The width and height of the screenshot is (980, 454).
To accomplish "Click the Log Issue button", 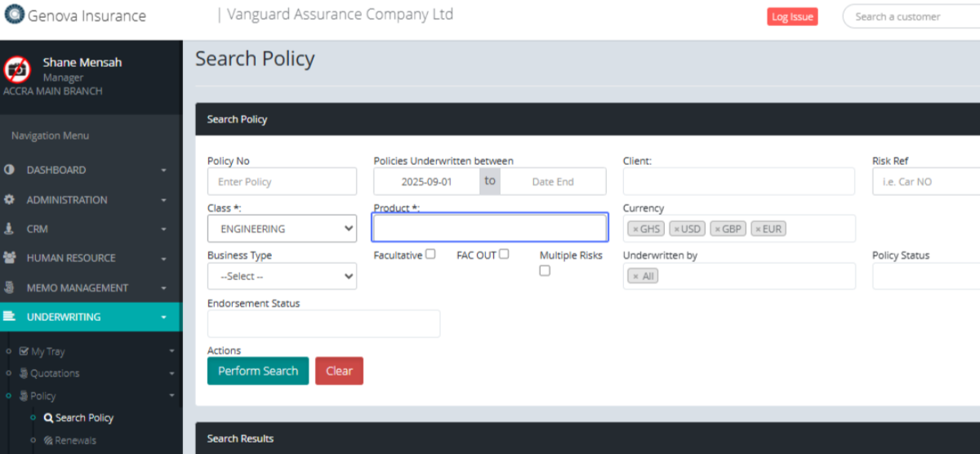I will (791, 16).
